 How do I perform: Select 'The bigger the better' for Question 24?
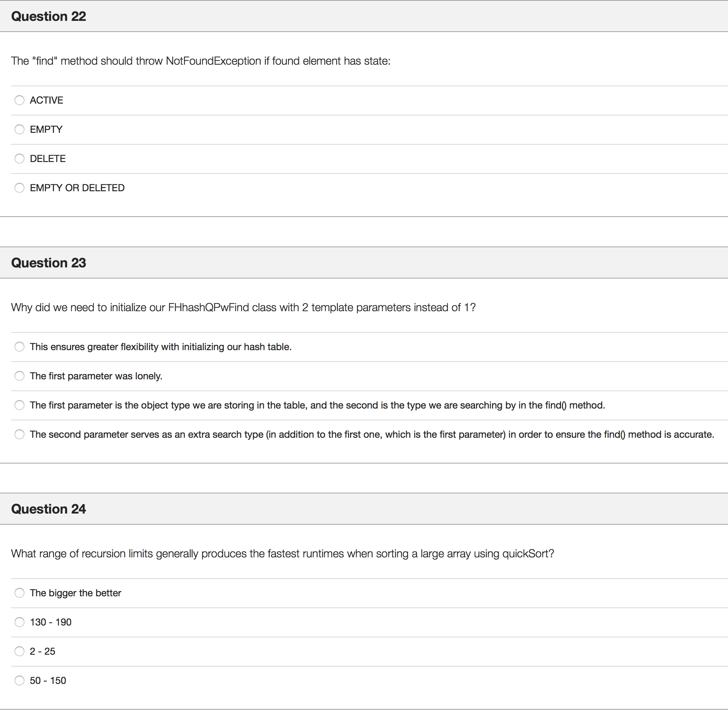[20, 592]
